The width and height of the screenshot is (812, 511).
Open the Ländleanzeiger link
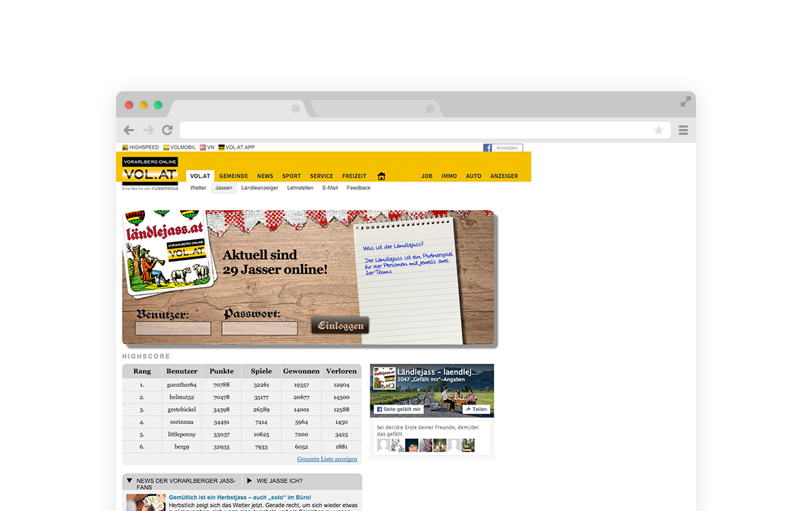tap(260, 188)
